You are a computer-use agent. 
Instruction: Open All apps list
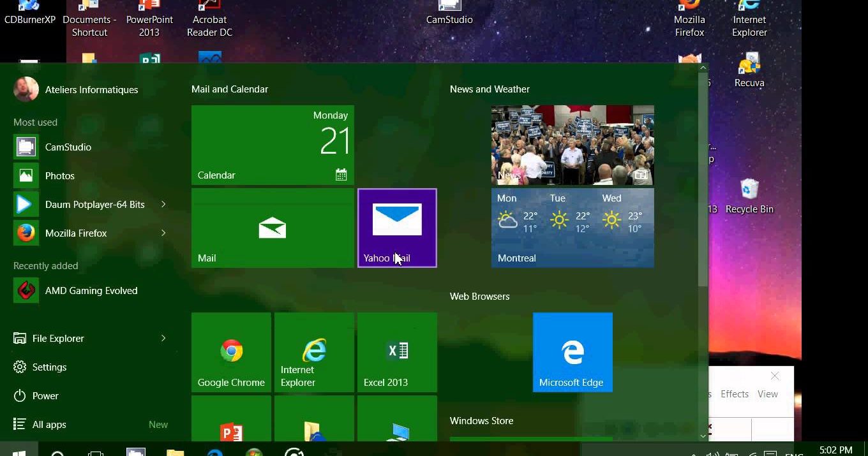point(49,425)
